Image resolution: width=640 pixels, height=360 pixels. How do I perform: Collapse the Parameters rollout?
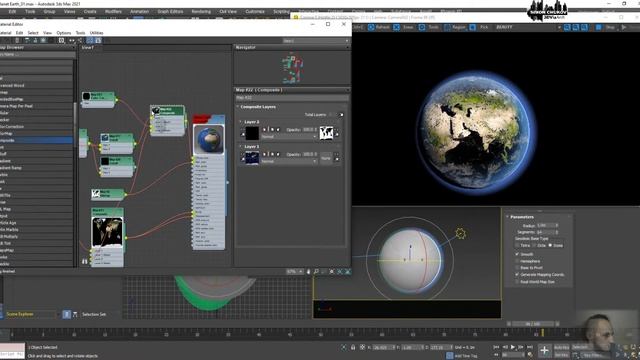508,217
